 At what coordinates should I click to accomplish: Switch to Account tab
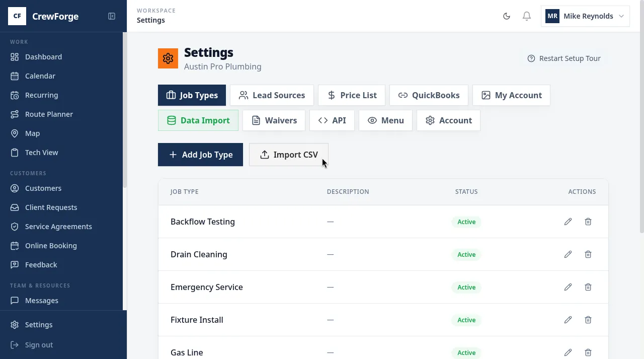(448, 120)
